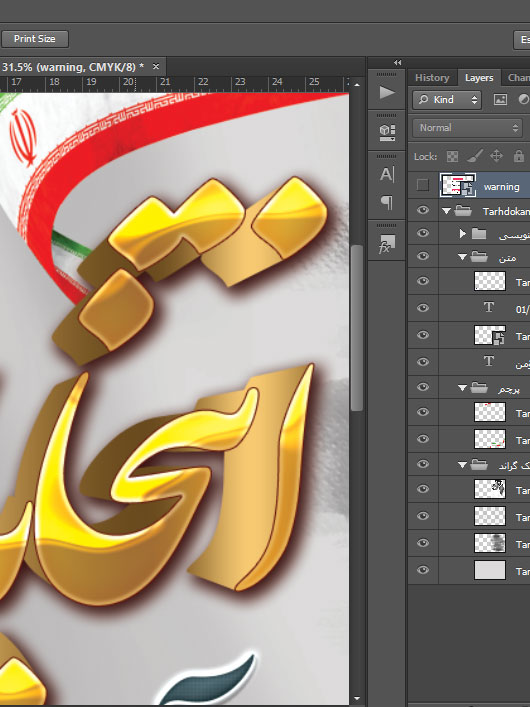Collapse the ک گراند group arrow
Screen dimensions: 530x707
coord(462,465)
